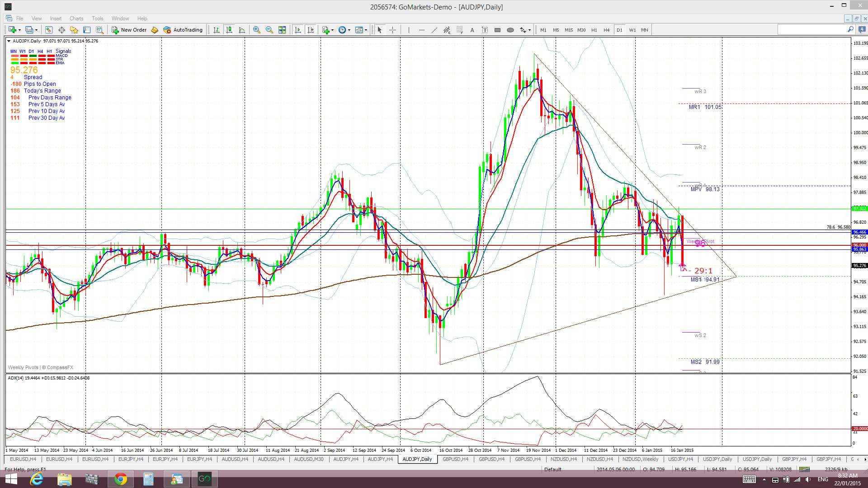Open the Templates dropdown arrow
Screen dimensions: 868x488
coord(366,30)
